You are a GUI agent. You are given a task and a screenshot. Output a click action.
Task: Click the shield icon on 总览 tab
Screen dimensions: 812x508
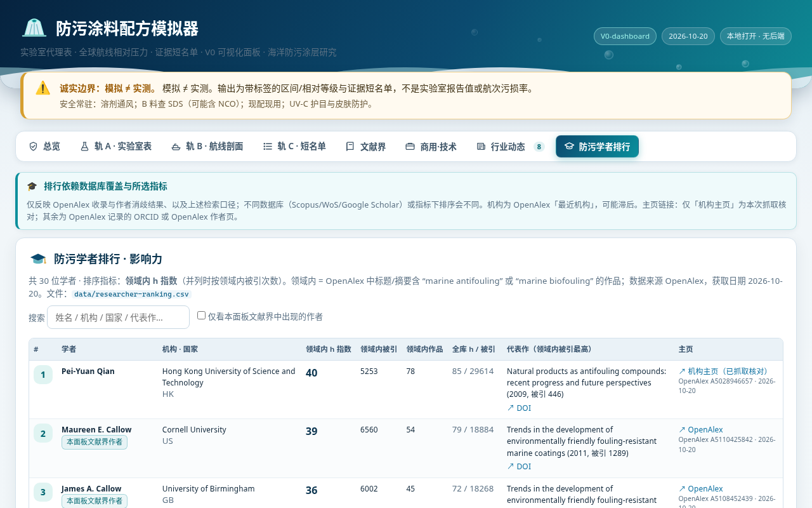[x=34, y=147]
